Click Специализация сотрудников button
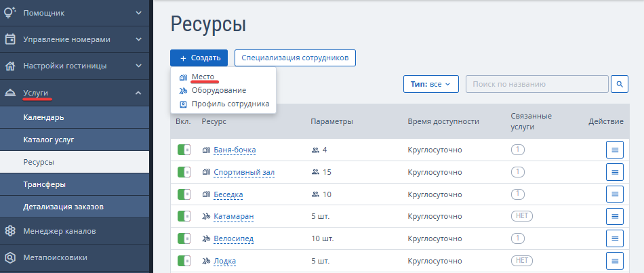This screenshot has height=273, width=644. 295,58
